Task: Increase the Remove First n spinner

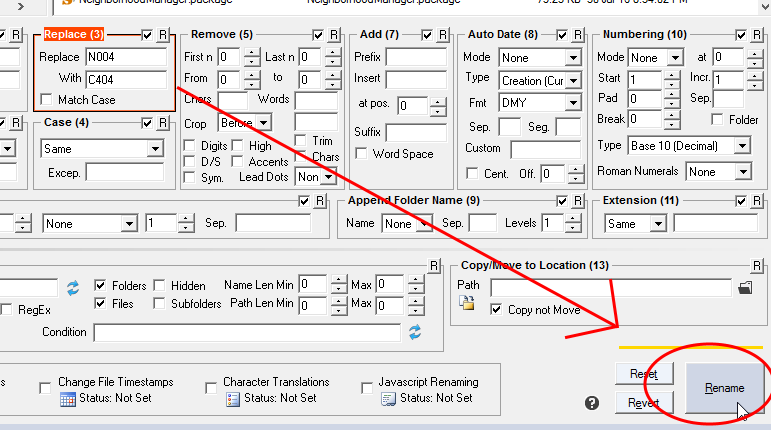Action: pyautogui.click(x=252, y=53)
